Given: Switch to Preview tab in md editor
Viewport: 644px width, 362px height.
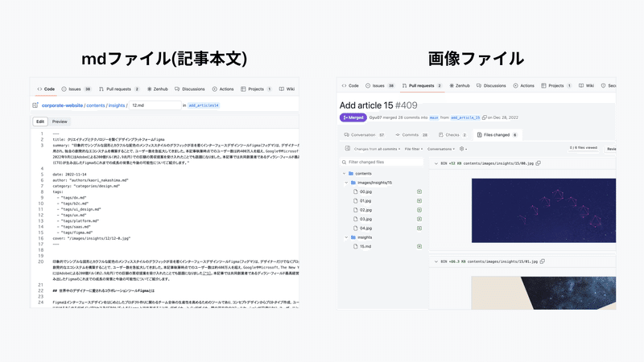Looking at the screenshot, I should [60, 121].
